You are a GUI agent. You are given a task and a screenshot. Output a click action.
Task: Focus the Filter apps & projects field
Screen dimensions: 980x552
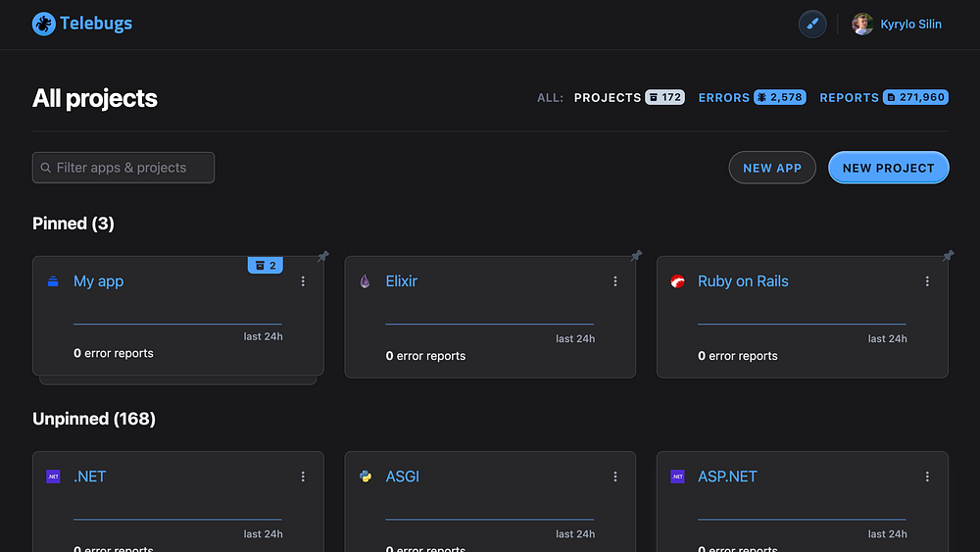pyautogui.click(x=123, y=168)
